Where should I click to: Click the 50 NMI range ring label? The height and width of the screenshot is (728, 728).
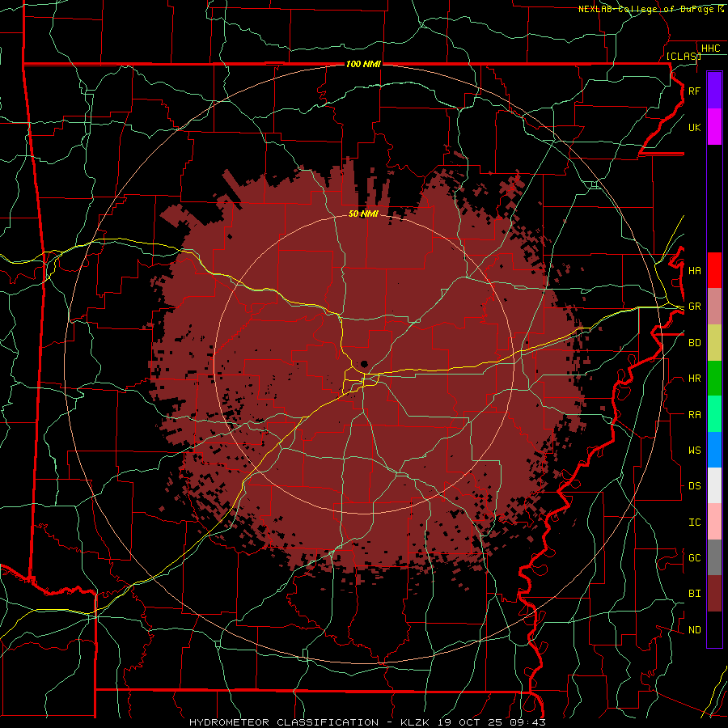click(x=363, y=214)
